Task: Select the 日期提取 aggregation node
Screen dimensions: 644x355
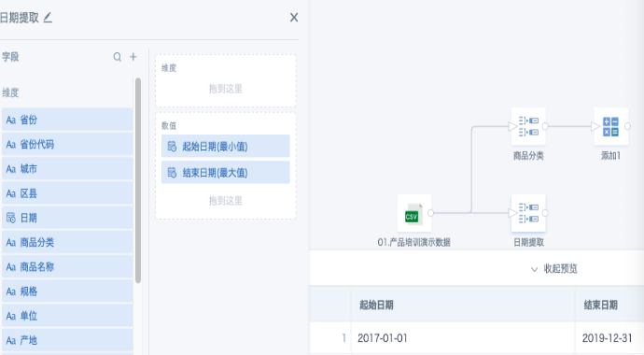Action: tap(528, 213)
